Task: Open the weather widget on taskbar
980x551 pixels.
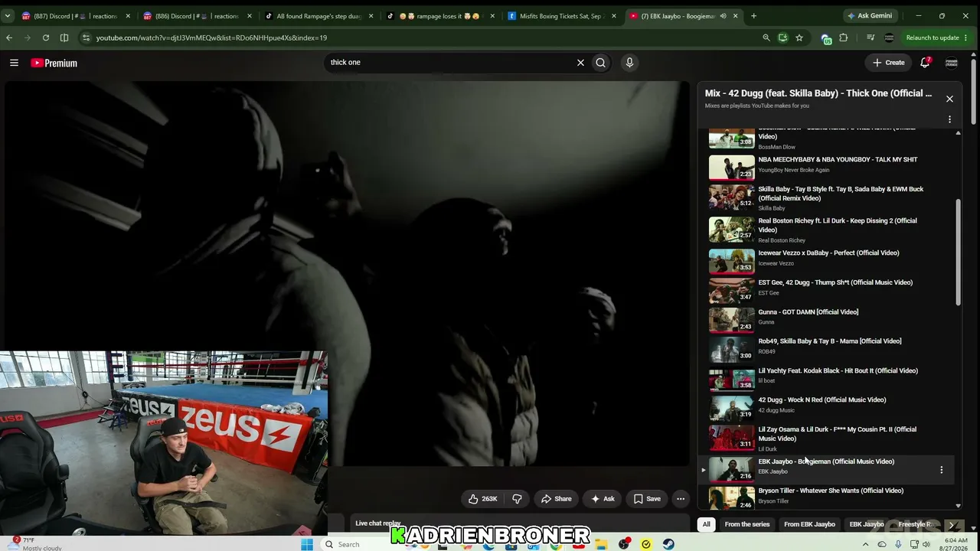Action: [x=34, y=543]
